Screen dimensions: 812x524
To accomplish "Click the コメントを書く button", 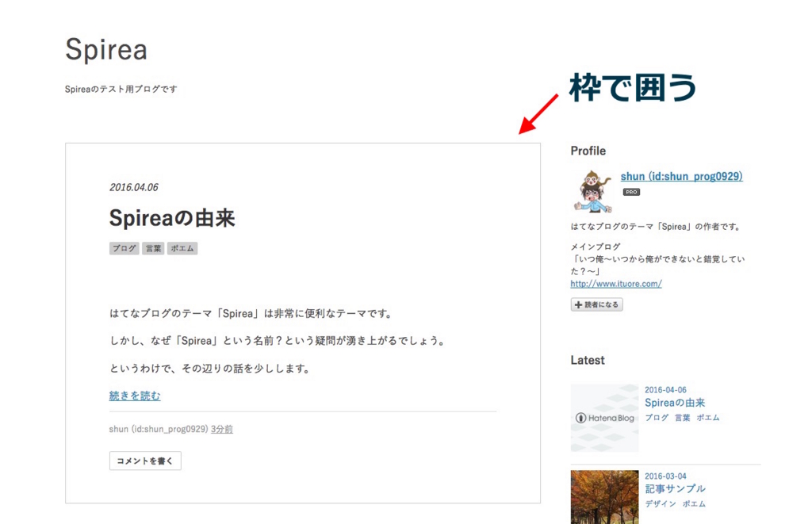I will 145,461.
